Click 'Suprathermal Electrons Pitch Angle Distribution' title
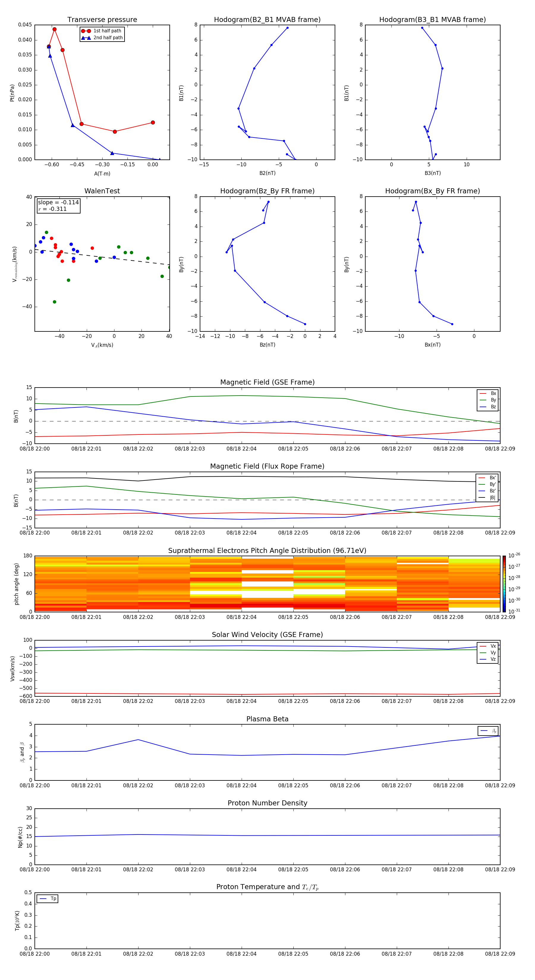 267,551
